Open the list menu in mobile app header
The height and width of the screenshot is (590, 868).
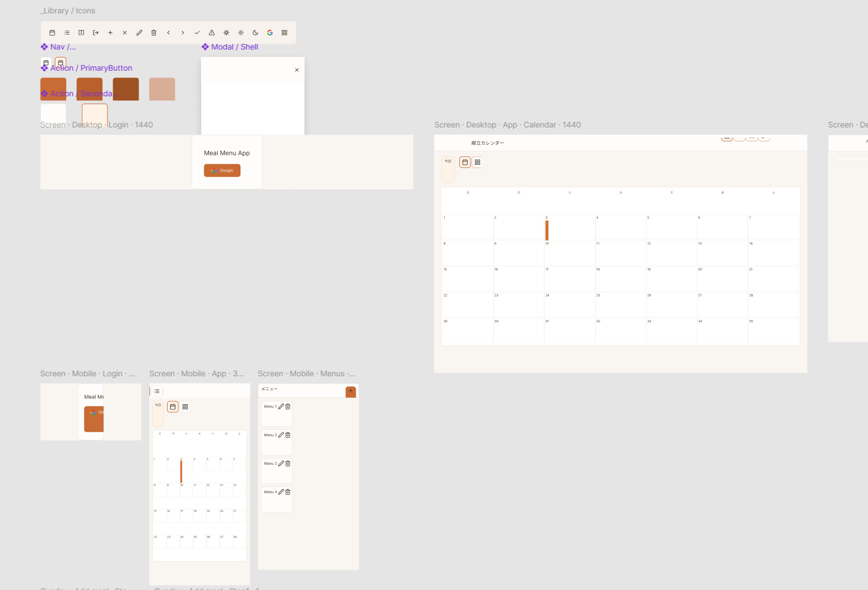[157, 391]
